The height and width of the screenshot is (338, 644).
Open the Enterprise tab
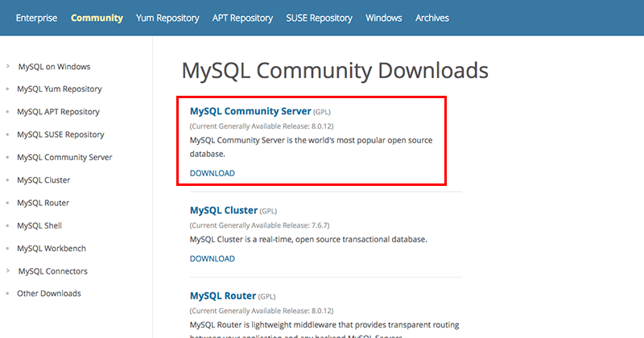pos(36,18)
